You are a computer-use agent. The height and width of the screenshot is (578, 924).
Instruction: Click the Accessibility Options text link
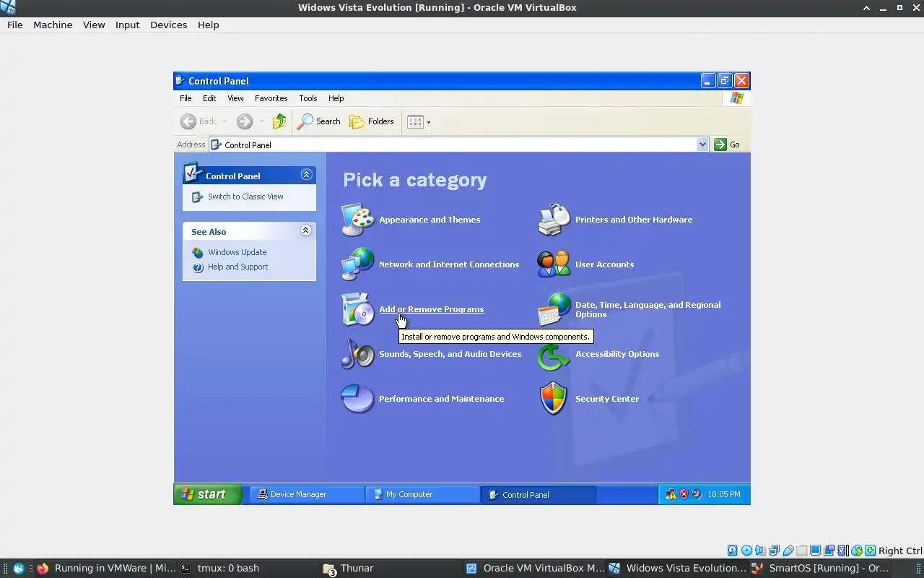[x=617, y=354]
